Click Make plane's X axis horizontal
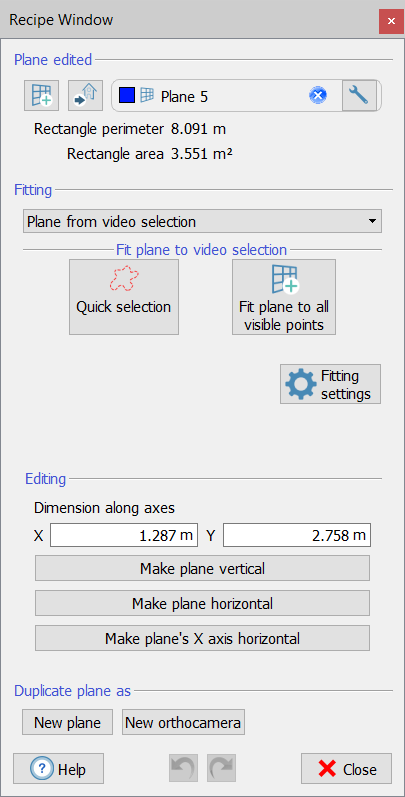This screenshot has height=797, width=405. pyautogui.click(x=202, y=638)
